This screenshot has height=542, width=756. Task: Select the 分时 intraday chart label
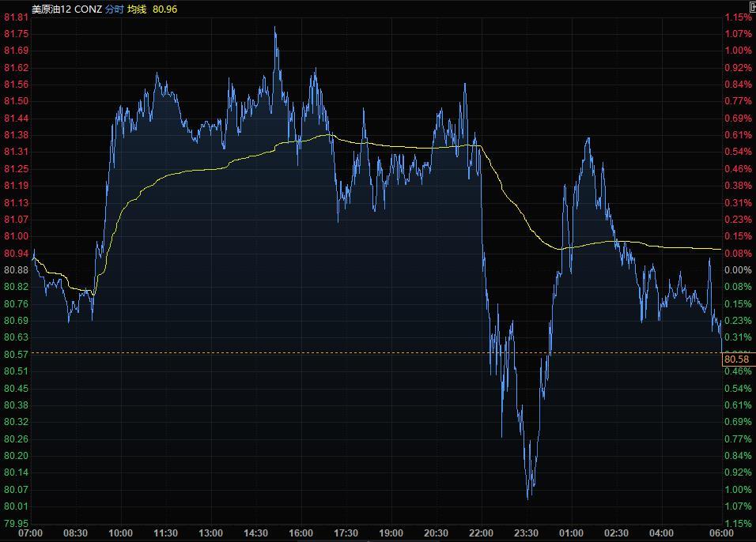point(115,9)
